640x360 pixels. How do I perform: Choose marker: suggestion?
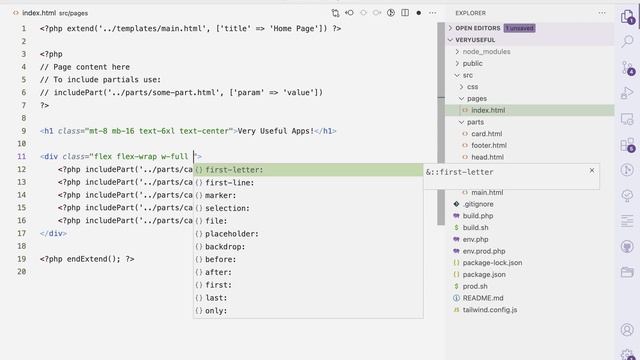point(308,196)
